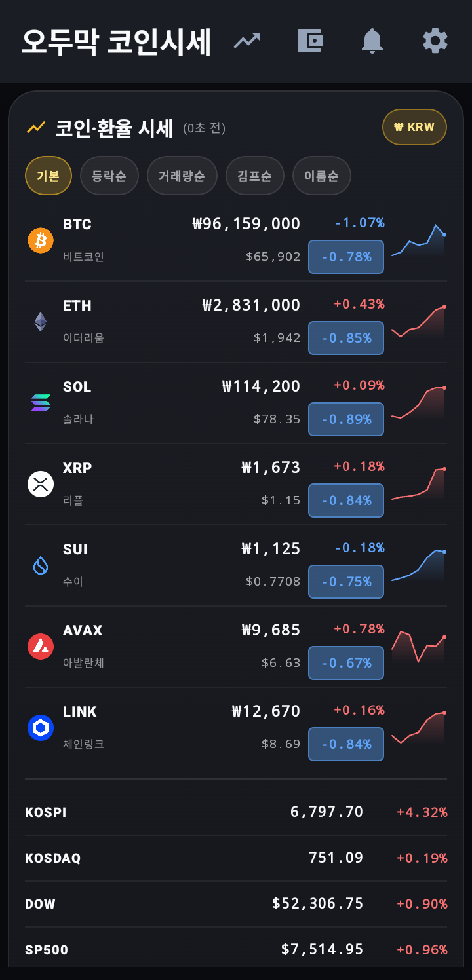Click the XRP logo icon
472x980 pixels.
click(x=41, y=484)
